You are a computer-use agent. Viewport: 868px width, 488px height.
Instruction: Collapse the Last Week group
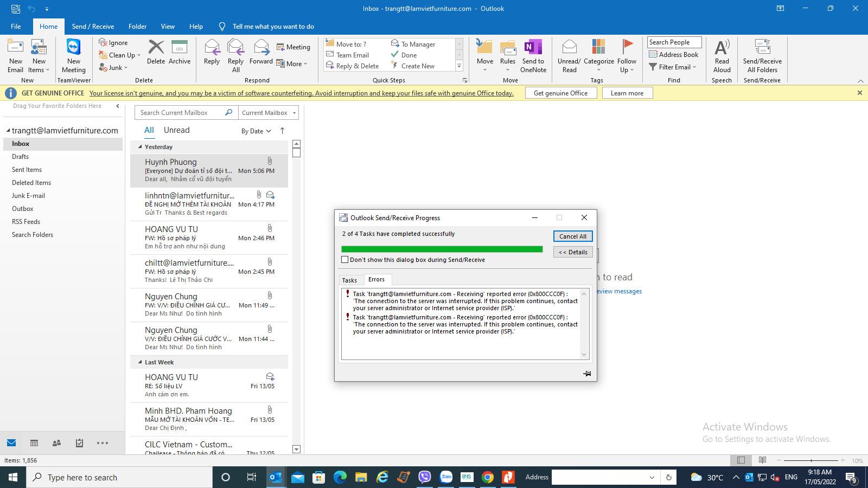(x=140, y=362)
